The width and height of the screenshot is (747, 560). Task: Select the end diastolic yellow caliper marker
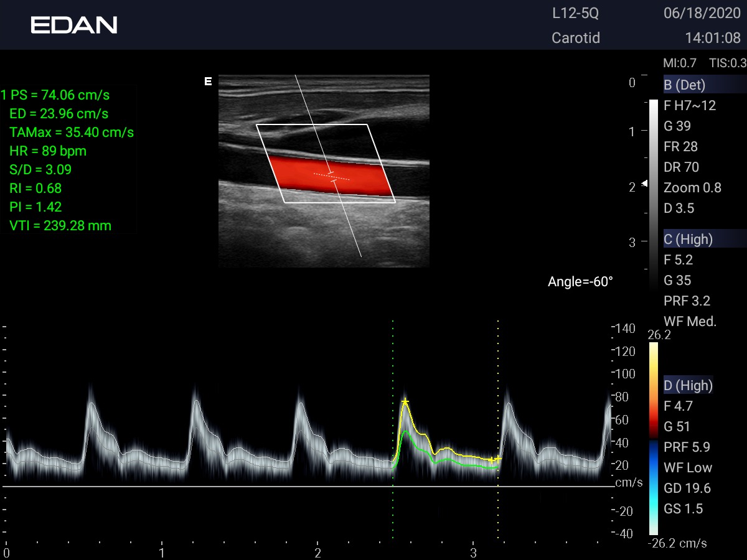coord(492,460)
